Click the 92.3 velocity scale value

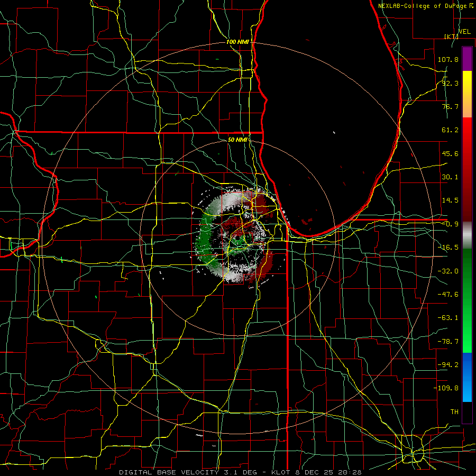tap(450, 83)
